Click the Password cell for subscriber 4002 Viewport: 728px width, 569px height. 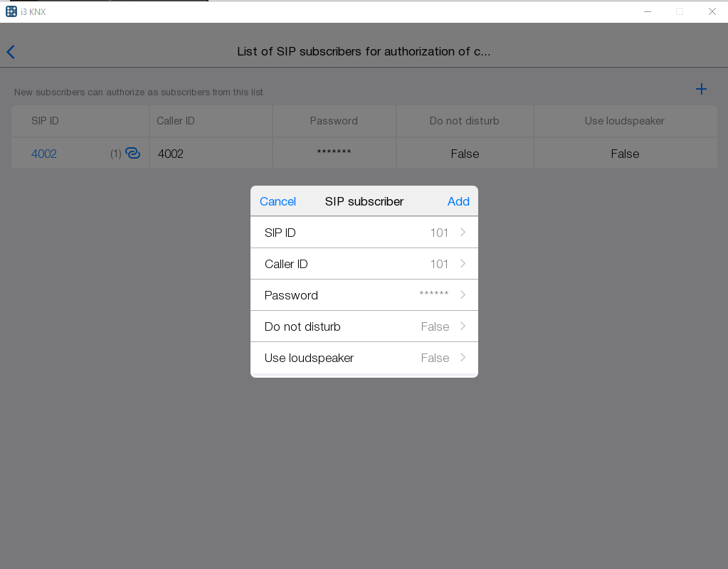334,154
